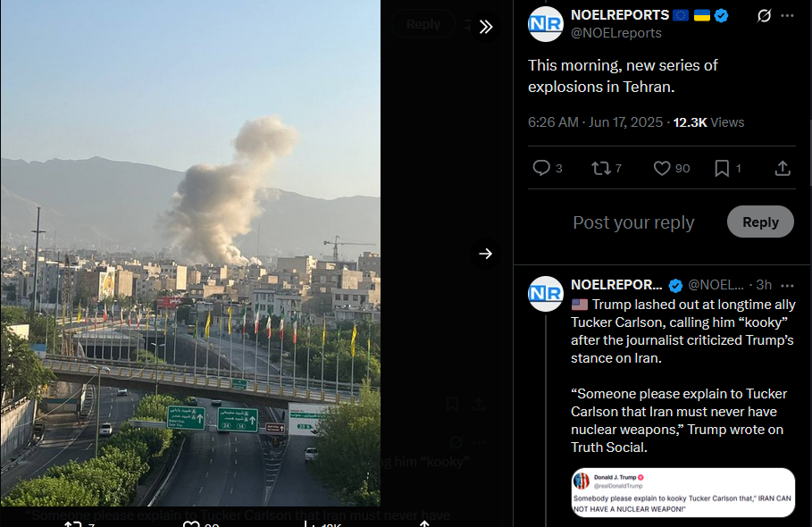Repost this tweet with retweet icon
812x527 pixels.
click(x=600, y=168)
